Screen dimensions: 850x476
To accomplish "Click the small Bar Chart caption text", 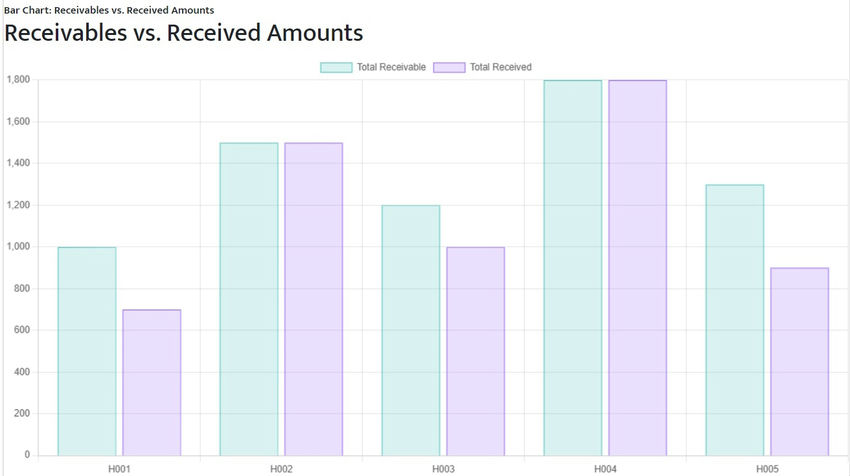I will 109,10.
